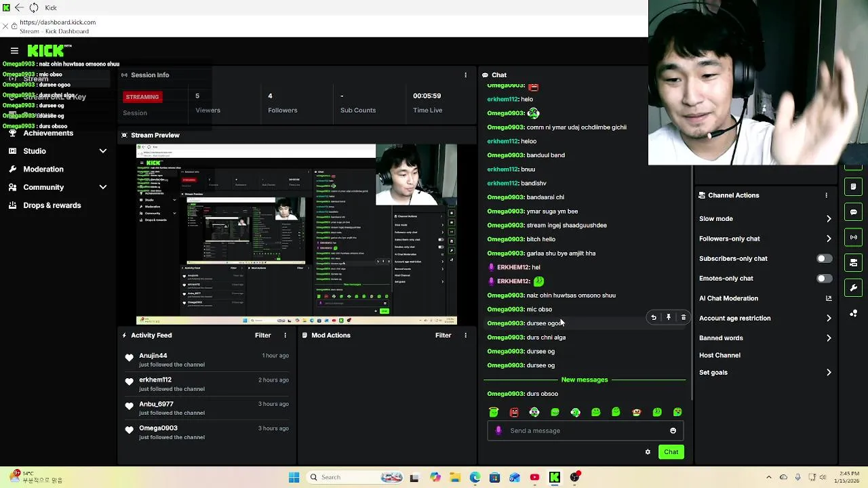The width and height of the screenshot is (868, 488).
Task: Open File Explorer from the taskbar
Action: (455, 477)
